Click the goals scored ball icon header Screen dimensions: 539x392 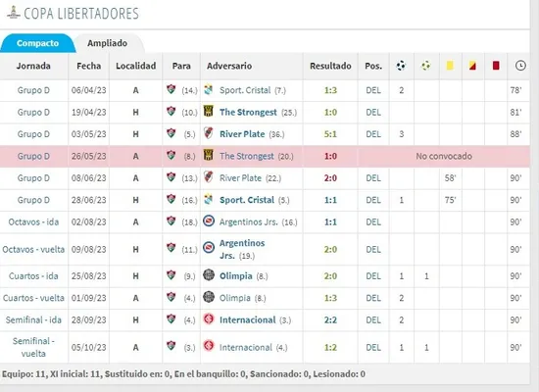401,66
